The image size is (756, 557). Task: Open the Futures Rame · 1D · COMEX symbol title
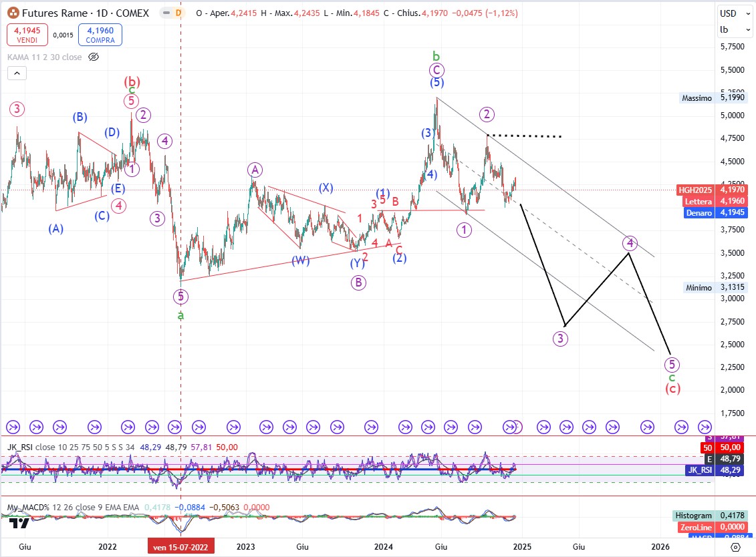[x=86, y=13]
